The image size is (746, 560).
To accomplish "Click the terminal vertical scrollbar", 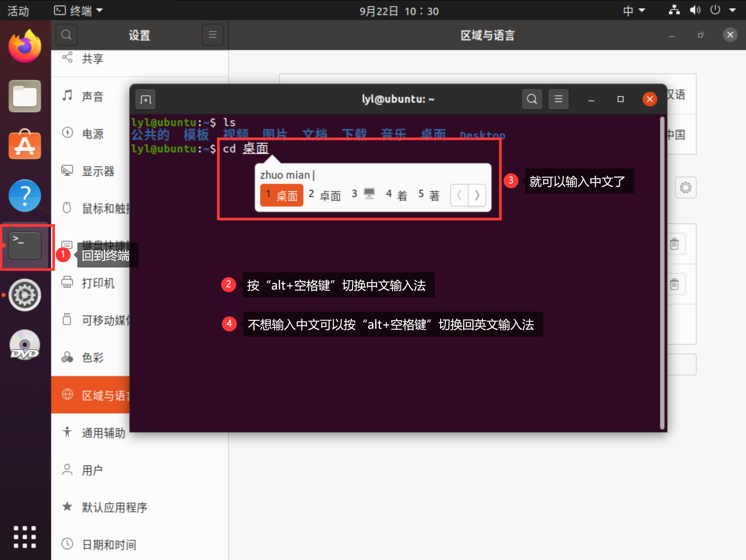I will pos(662,273).
